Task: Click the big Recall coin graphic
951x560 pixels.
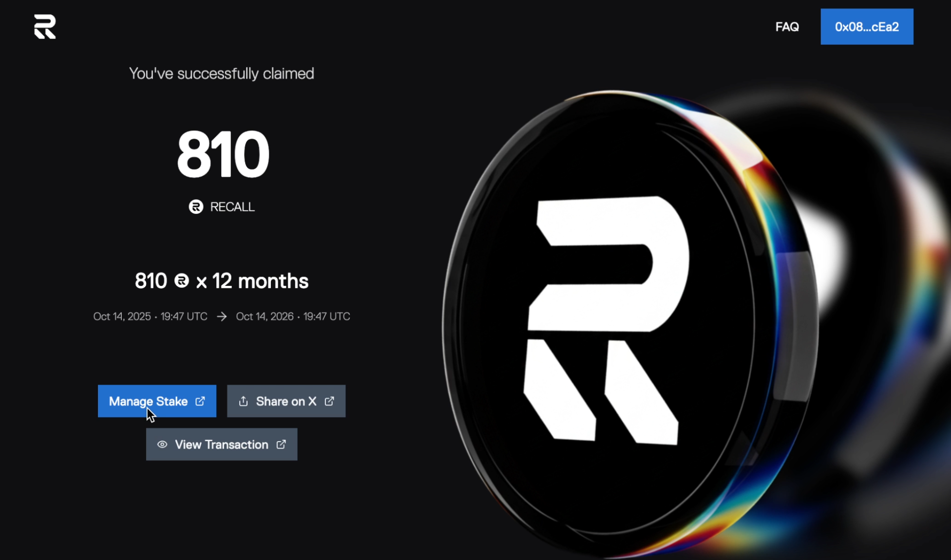Action: click(631, 324)
